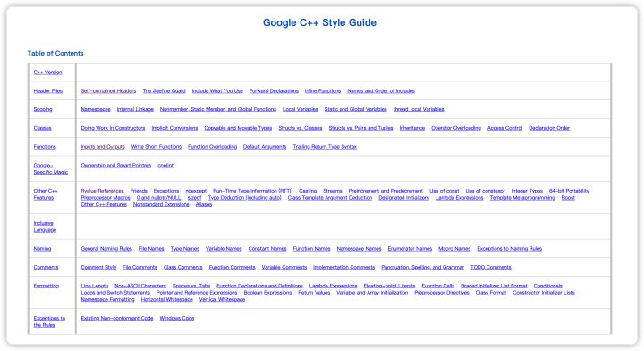The image size is (644, 351).
Task: Click the Integer Types link
Action: pyautogui.click(x=527, y=191)
